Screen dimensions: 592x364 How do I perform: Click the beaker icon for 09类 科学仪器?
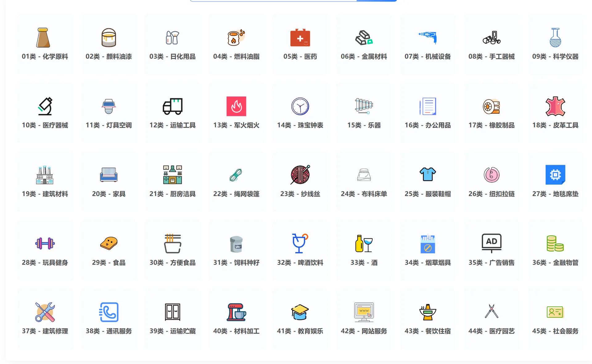tap(555, 38)
